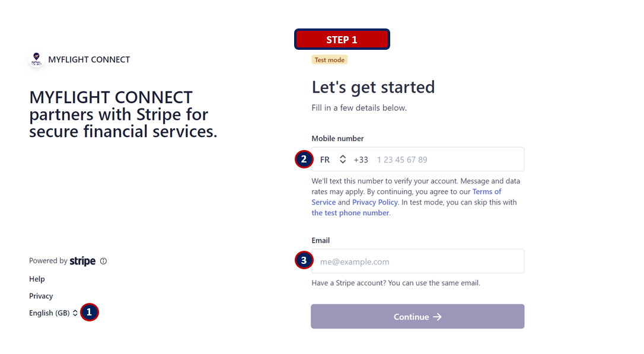The height and width of the screenshot is (354, 644).
Task: Click the Continue button
Action: 417,316
